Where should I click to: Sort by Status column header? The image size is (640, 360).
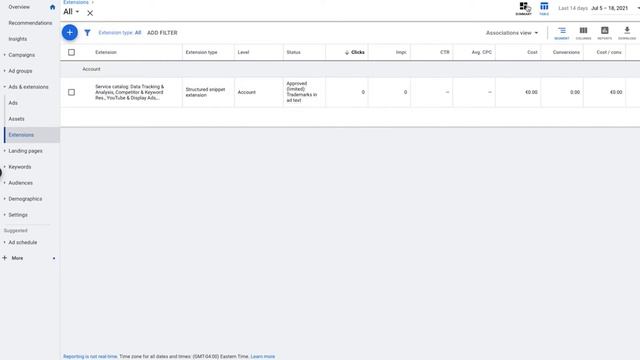(x=293, y=52)
